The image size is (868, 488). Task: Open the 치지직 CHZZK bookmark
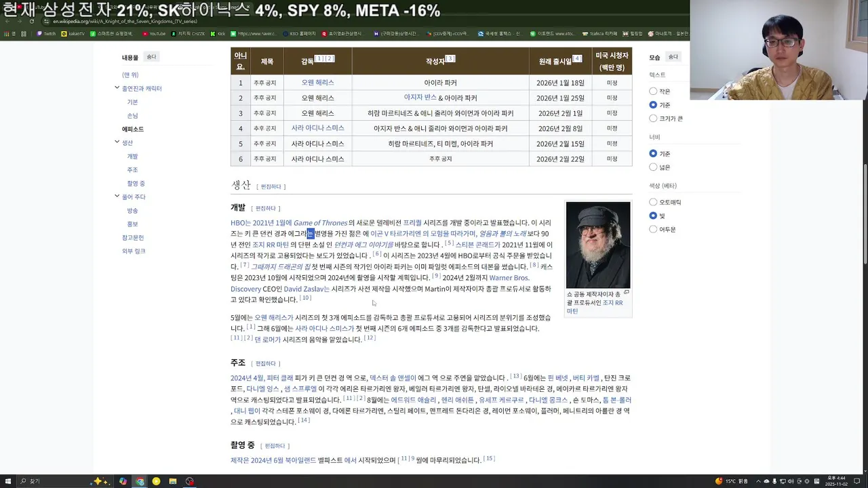[189, 33]
